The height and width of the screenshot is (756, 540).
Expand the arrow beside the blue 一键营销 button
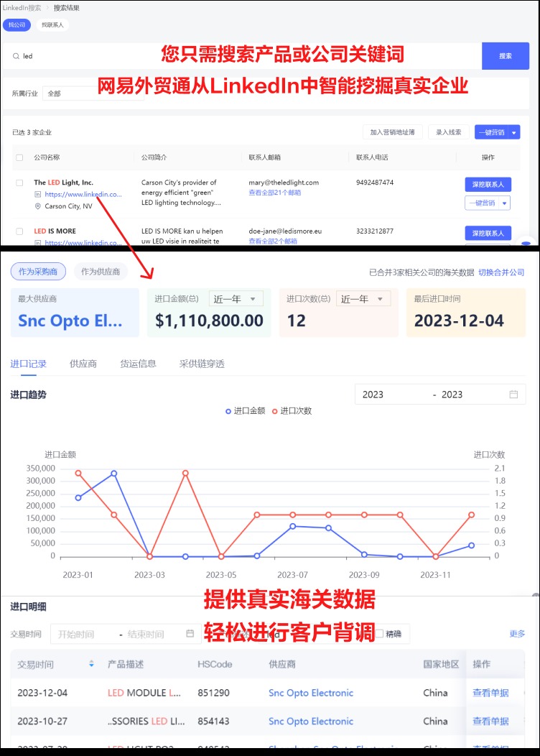tap(514, 133)
